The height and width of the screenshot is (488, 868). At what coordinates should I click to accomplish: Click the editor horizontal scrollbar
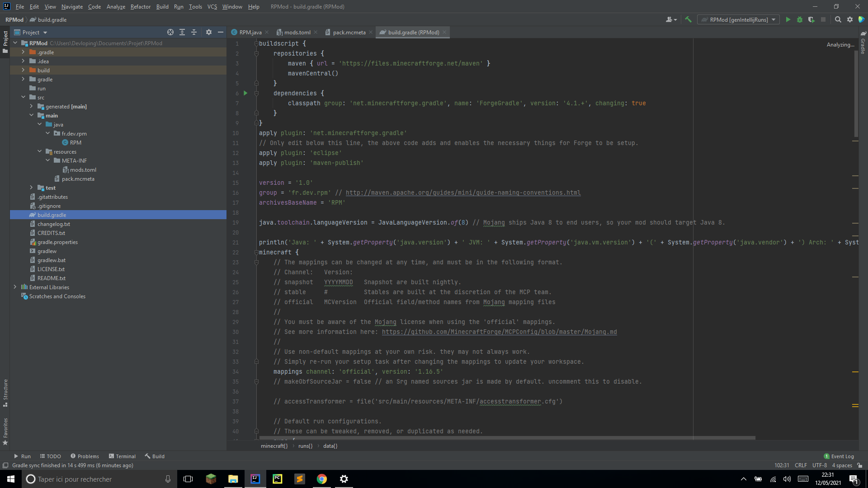coord(506,438)
